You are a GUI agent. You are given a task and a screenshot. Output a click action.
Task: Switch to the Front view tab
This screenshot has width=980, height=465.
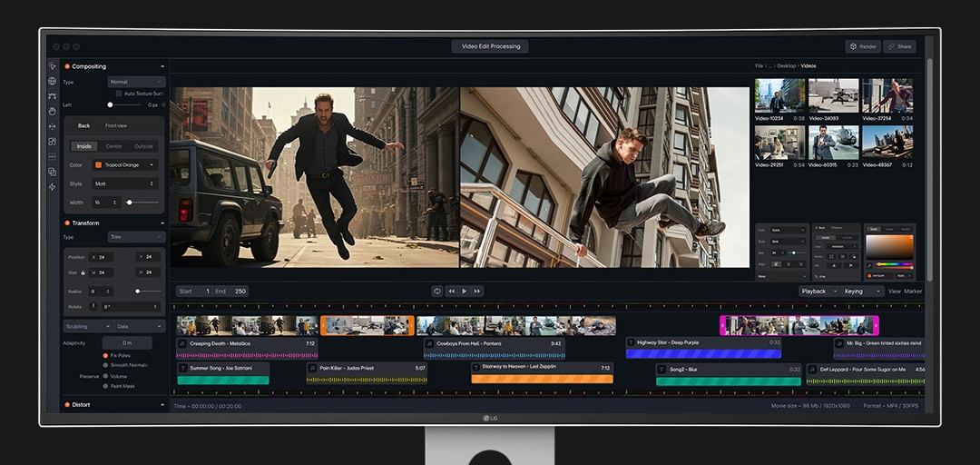116,125
